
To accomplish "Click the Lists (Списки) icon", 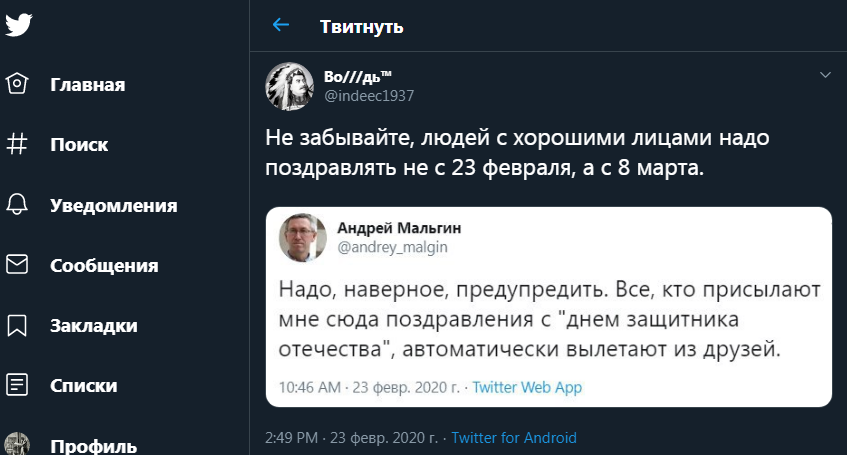I will (17, 385).
